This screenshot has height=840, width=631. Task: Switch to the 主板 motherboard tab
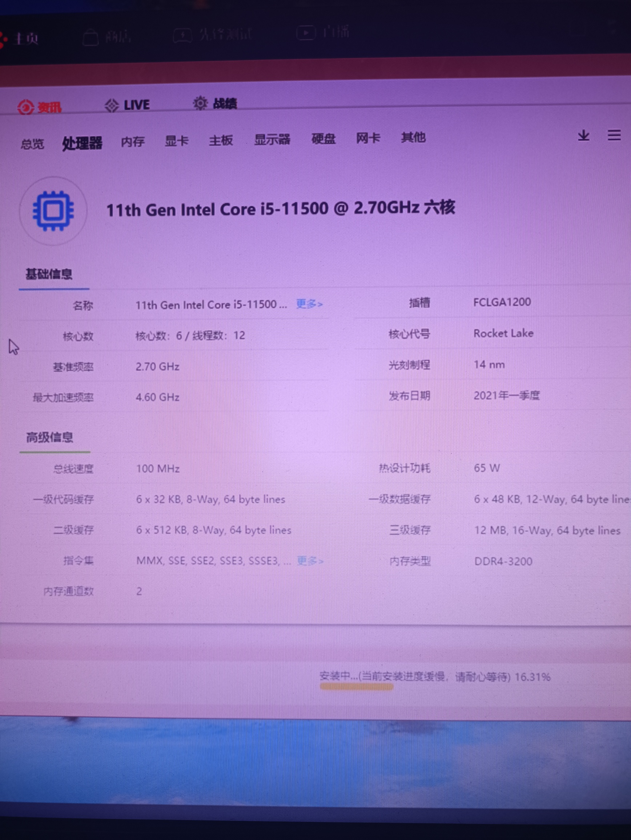pos(221,140)
